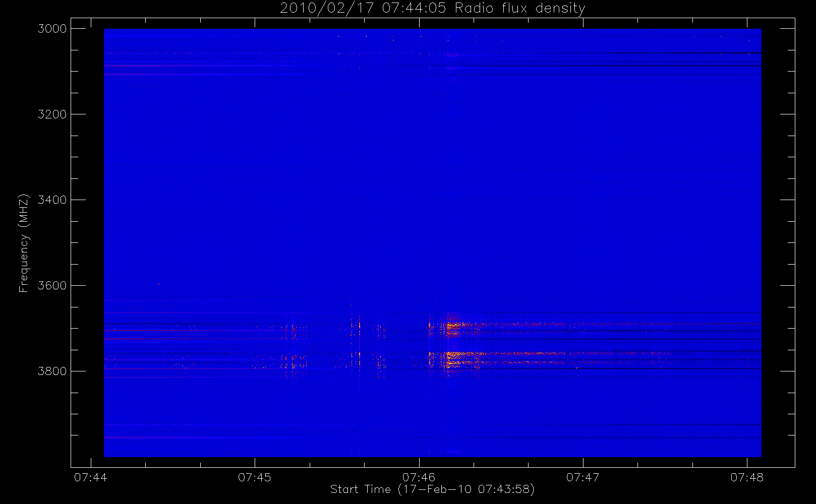Select the 3800 frequency tick label
The image size is (816, 504).
pyautogui.click(x=52, y=371)
